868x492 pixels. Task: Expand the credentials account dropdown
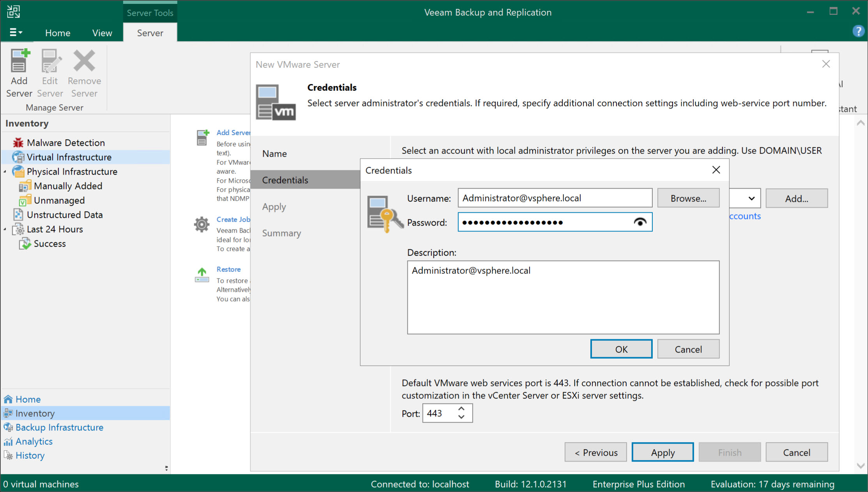coord(751,198)
